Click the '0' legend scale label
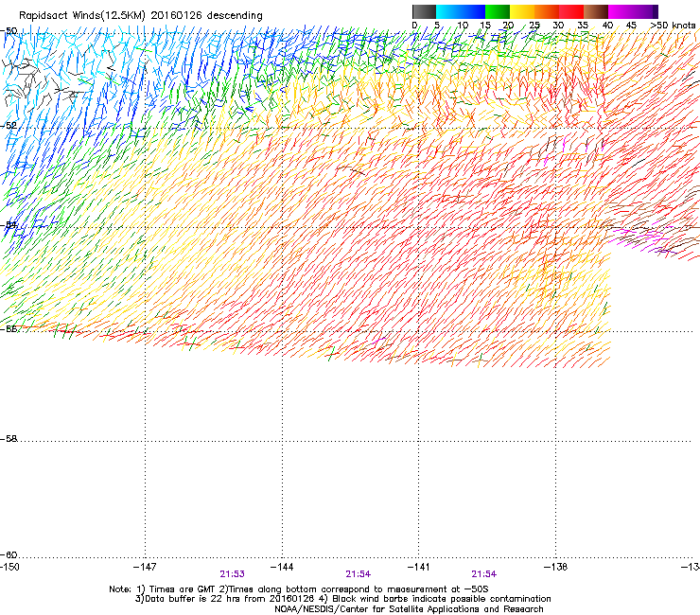700x615 pixels. click(414, 26)
